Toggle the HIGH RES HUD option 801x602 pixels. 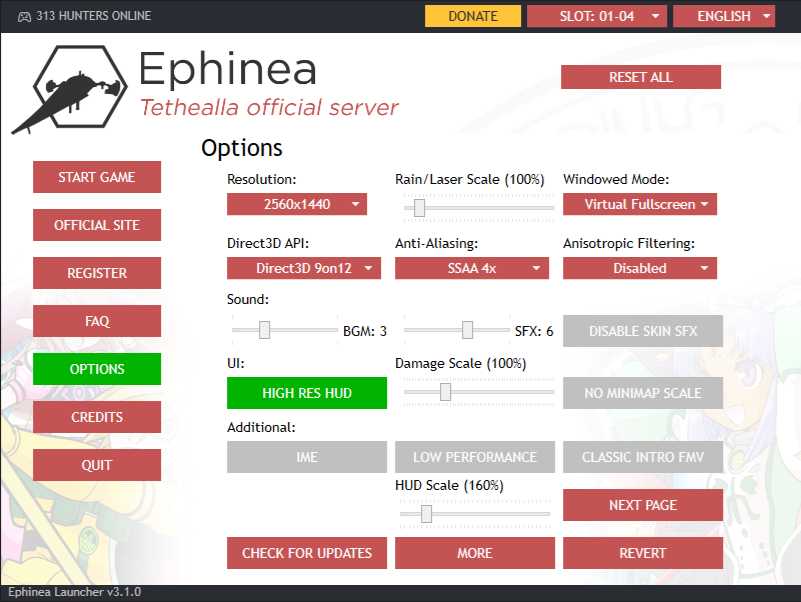307,393
